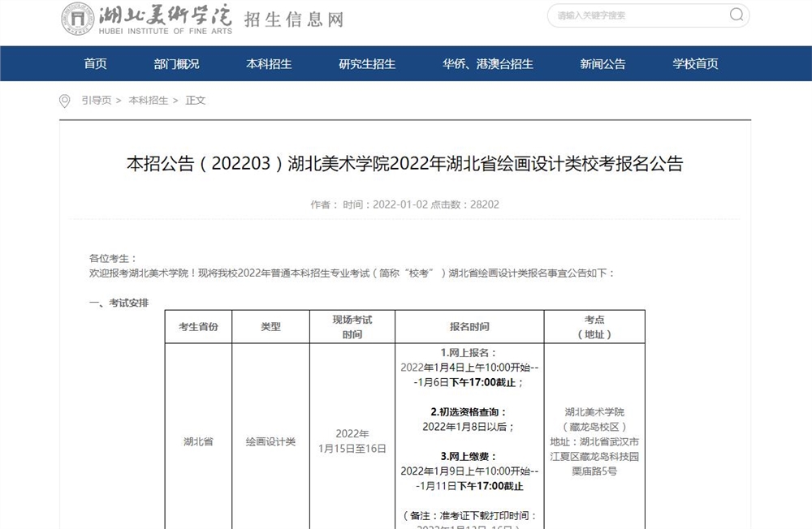Viewport: 812px width, 529px height.
Task: Click the announcement title 本招公告（202203）
Action: click(x=405, y=164)
